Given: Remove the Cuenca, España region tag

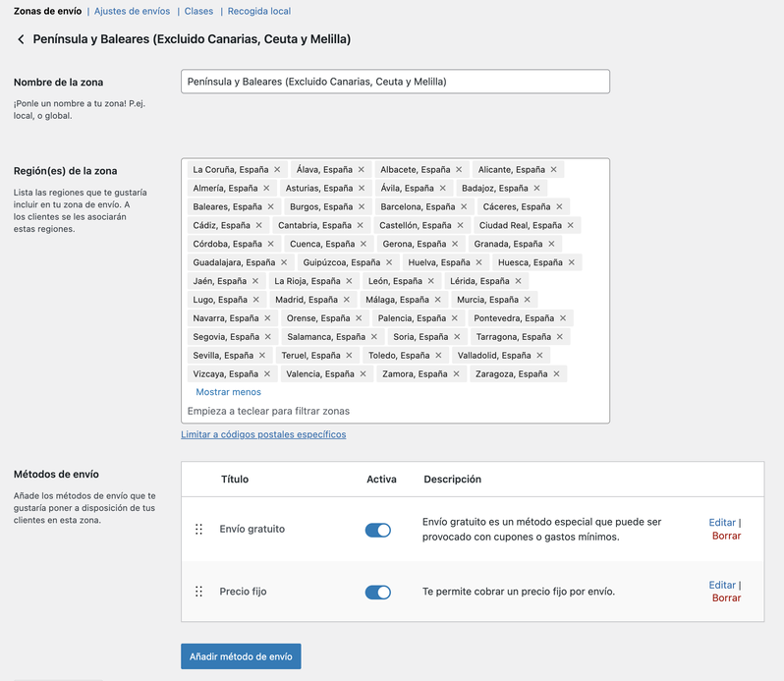Looking at the screenshot, I should 364,244.
